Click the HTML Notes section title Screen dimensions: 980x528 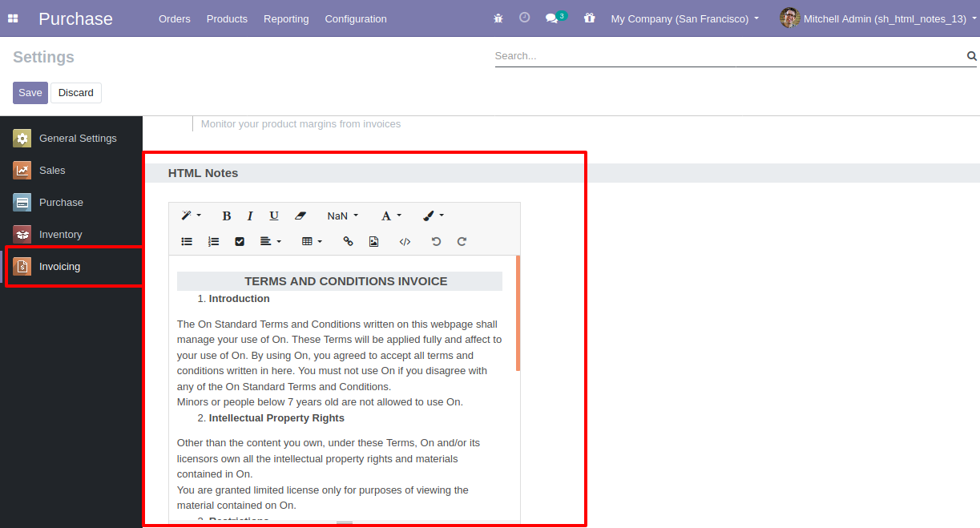pyautogui.click(x=203, y=173)
